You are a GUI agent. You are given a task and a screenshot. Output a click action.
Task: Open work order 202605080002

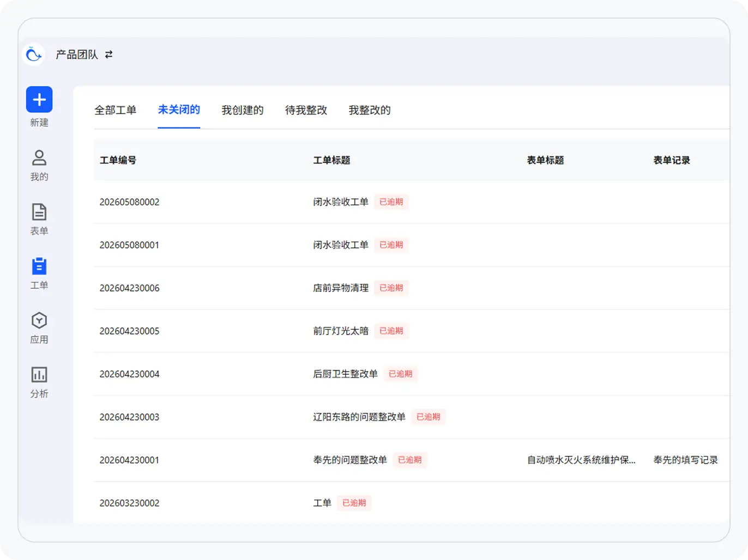[x=130, y=202]
